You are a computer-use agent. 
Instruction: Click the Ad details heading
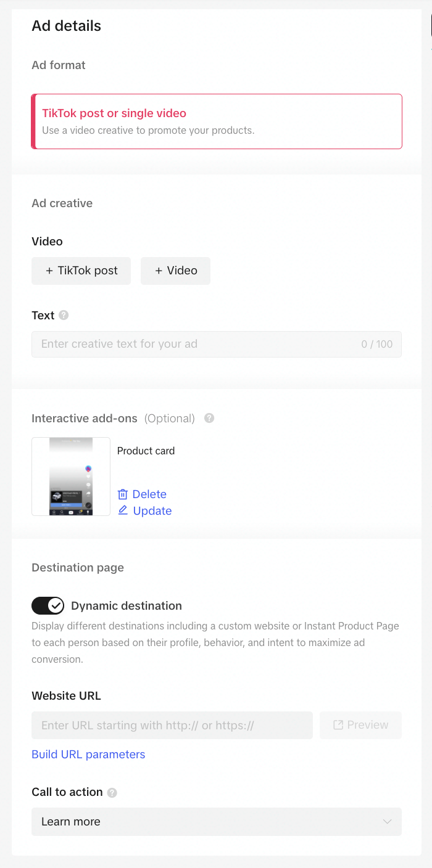[66, 26]
